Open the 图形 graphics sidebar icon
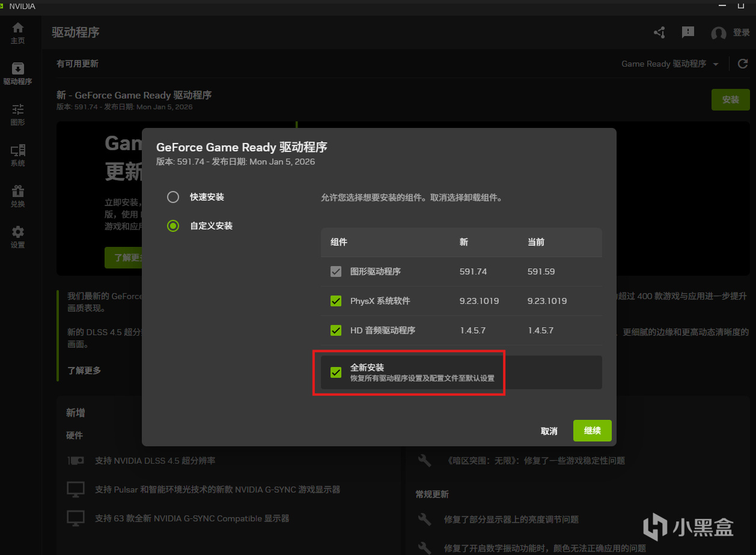 coord(17,114)
